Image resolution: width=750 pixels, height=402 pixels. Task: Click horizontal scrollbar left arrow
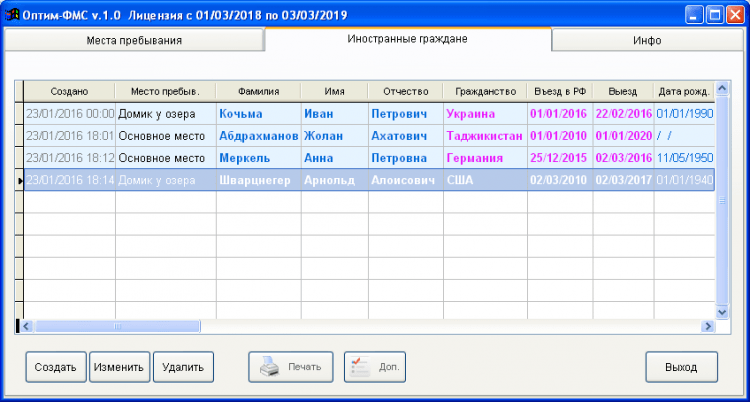(26, 326)
